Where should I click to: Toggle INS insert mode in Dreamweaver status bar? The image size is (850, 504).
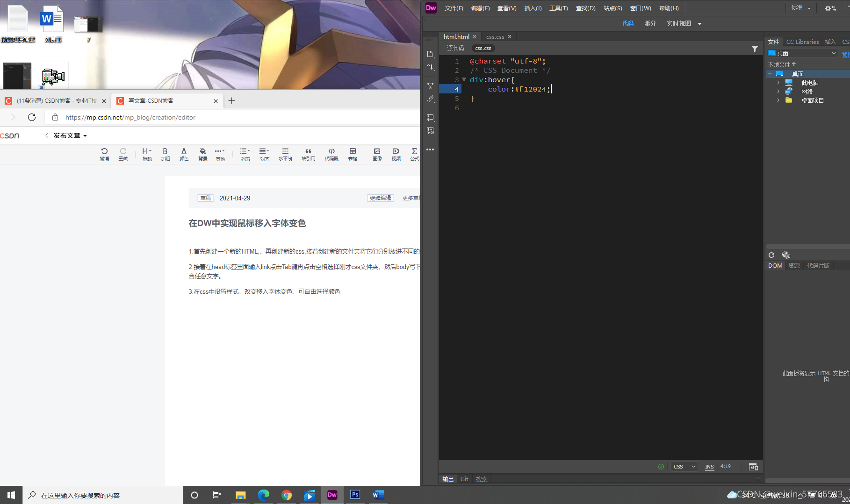[x=709, y=467]
